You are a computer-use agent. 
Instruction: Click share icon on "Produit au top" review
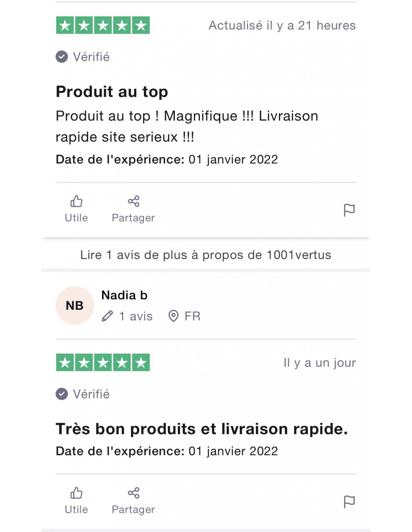click(133, 201)
